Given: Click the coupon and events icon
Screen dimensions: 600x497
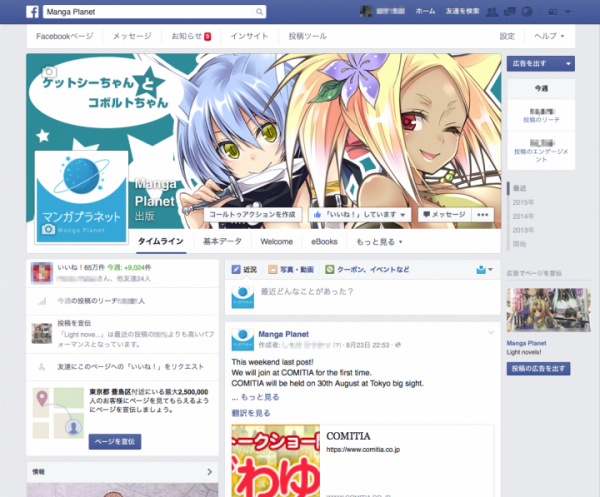Looking at the screenshot, I should point(329,270).
